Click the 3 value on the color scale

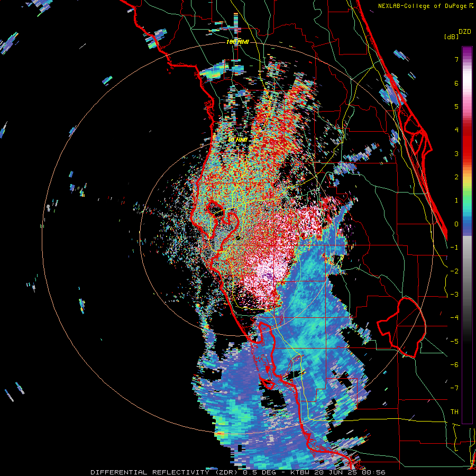(456, 153)
